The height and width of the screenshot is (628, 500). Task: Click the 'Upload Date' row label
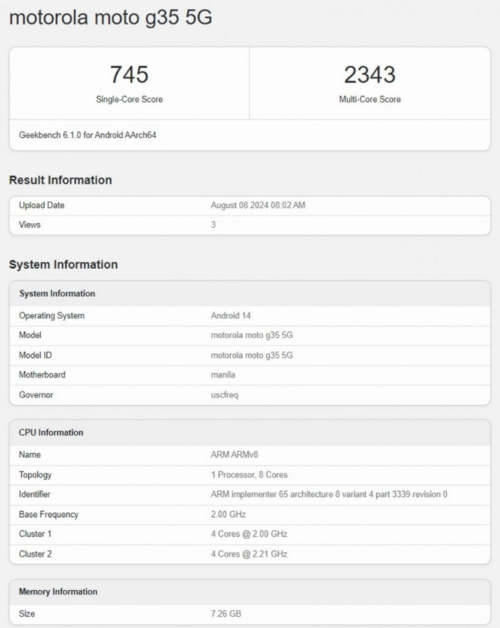(x=41, y=205)
